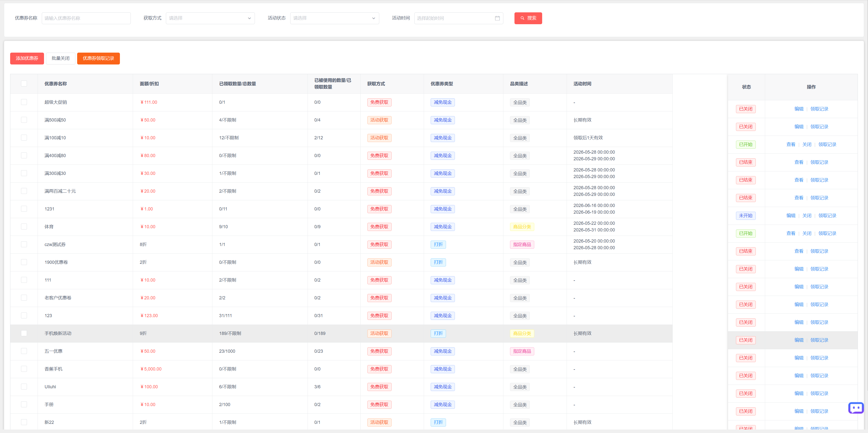Click 已结束 status tag for 满400减80 row
Viewport: 868px width, 433px height.
[x=745, y=162]
